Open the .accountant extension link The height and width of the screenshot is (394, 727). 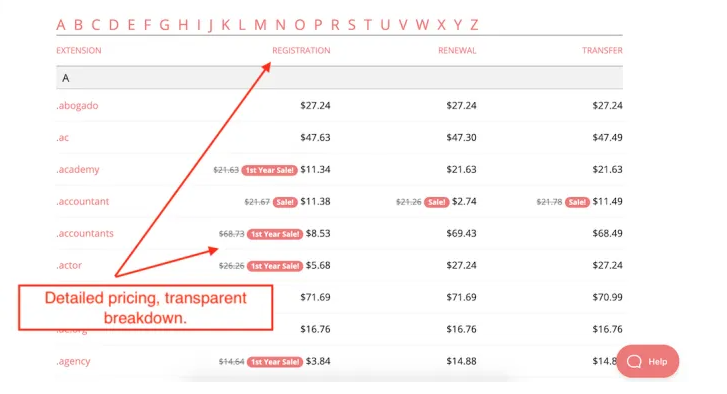click(x=83, y=202)
